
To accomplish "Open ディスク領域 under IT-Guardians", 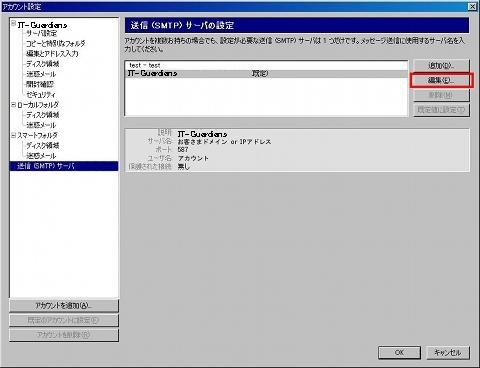I will coord(43,64).
